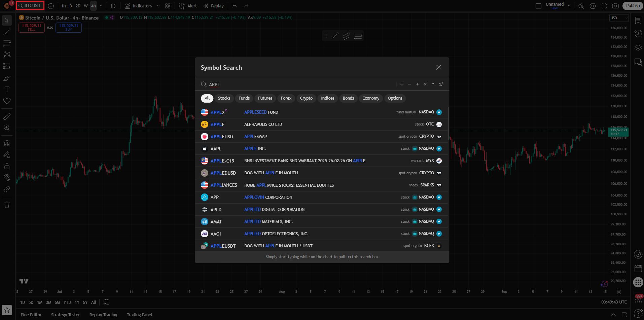Click the Publish button
The image size is (644, 320).
[x=633, y=6]
